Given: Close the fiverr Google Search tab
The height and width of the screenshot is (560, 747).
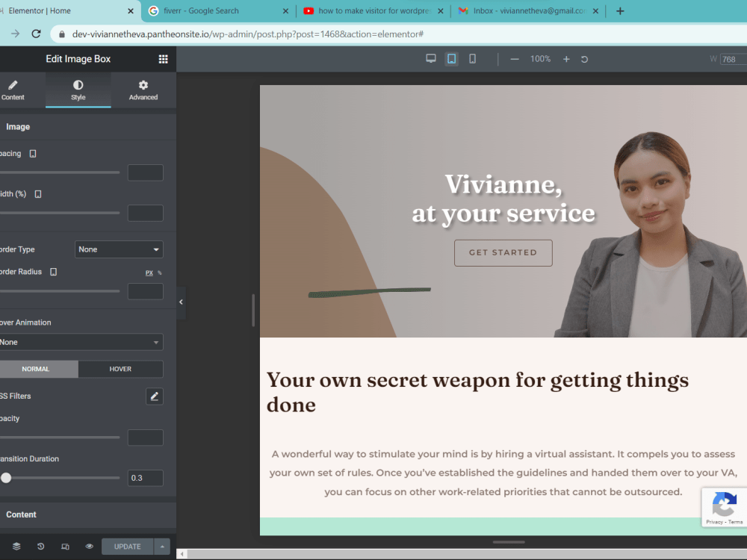Looking at the screenshot, I should tap(285, 11).
